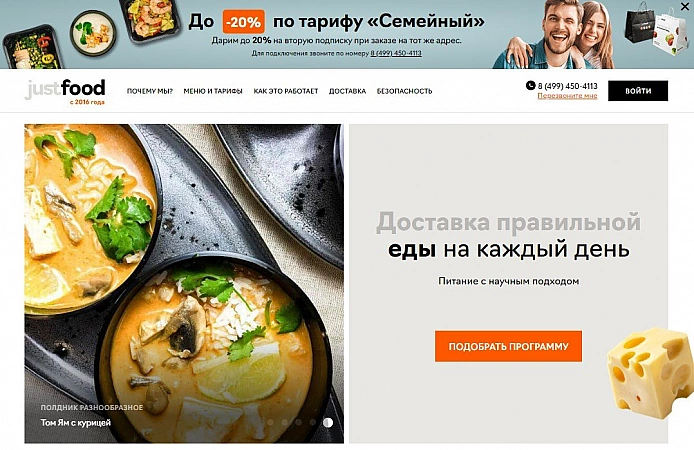
Task: Click the ПОДОБРАТЬ ПРОГРАММУ button
Action: pyautogui.click(x=508, y=346)
